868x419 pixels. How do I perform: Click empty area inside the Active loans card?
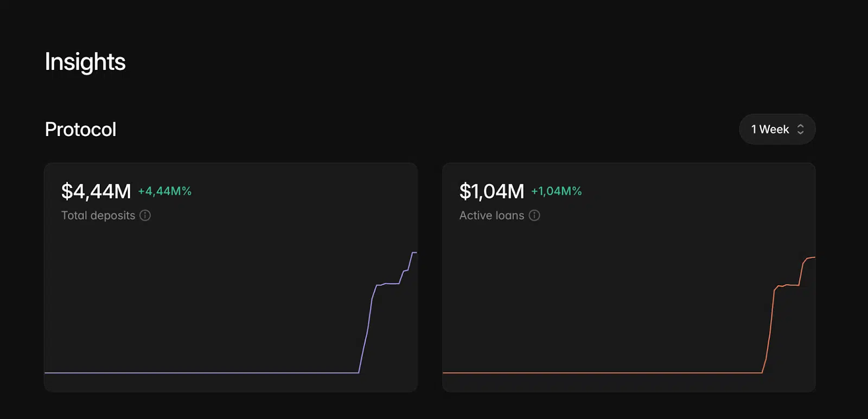tap(613, 293)
